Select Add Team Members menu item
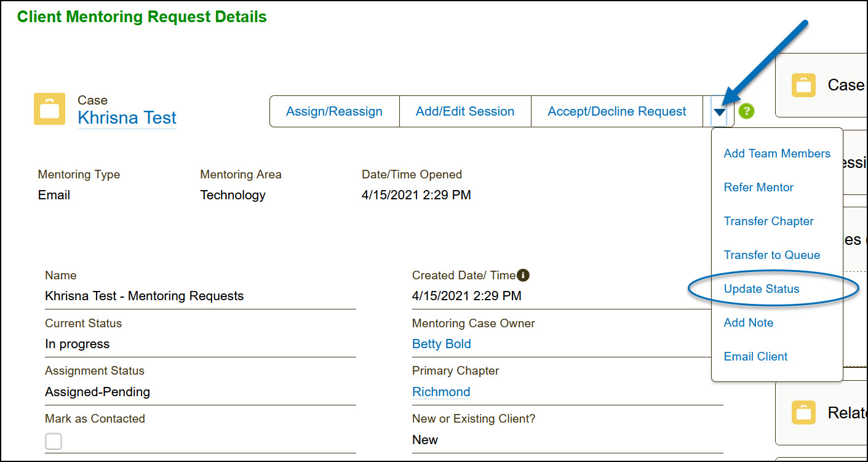 777,154
